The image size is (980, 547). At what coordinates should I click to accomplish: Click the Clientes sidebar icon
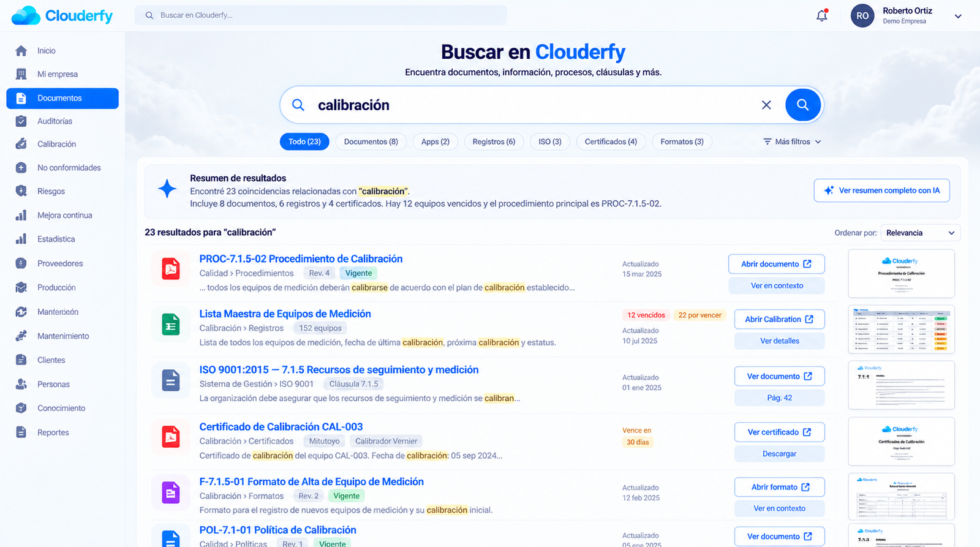21,360
